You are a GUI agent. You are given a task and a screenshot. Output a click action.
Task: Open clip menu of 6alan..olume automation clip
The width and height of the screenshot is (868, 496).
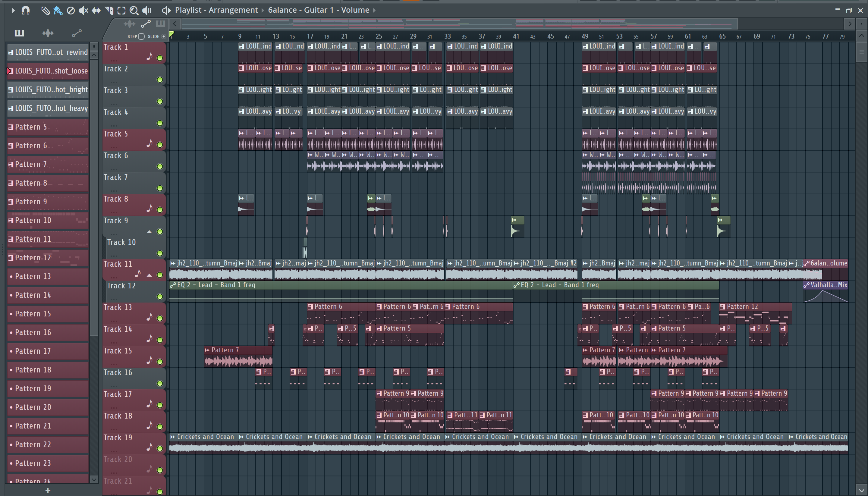click(x=807, y=264)
